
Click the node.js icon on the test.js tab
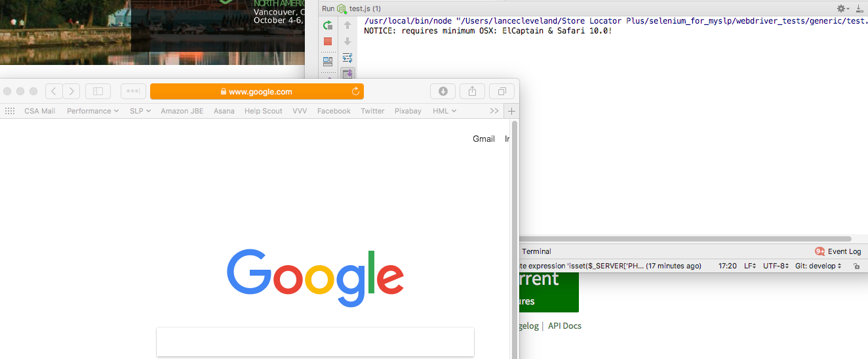click(342, 9)
